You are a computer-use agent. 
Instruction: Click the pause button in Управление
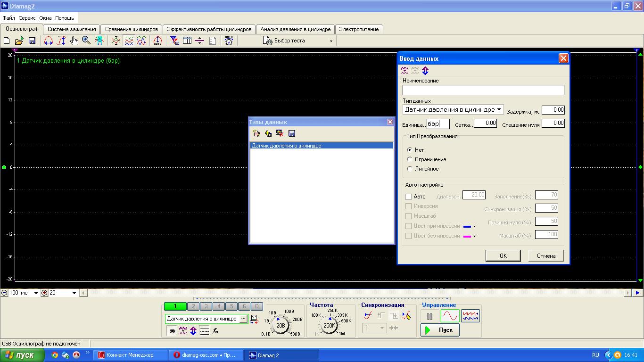(429, 316)
